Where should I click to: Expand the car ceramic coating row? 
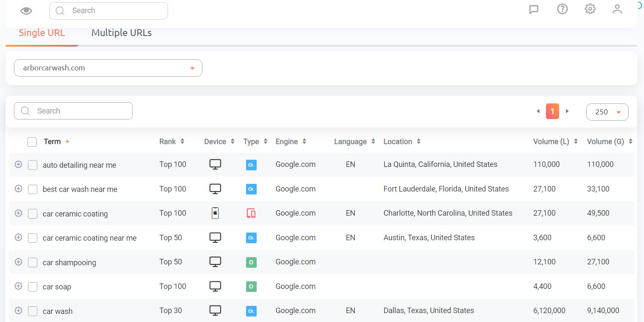point(18,213)
